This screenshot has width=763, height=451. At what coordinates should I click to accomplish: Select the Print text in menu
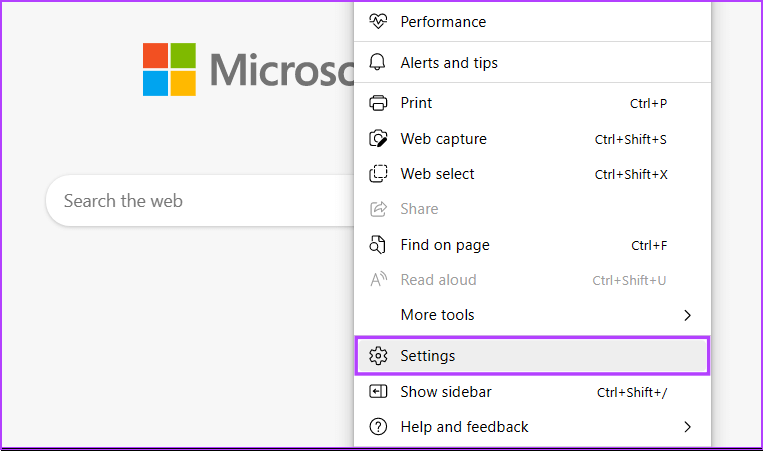coord(416,103)
